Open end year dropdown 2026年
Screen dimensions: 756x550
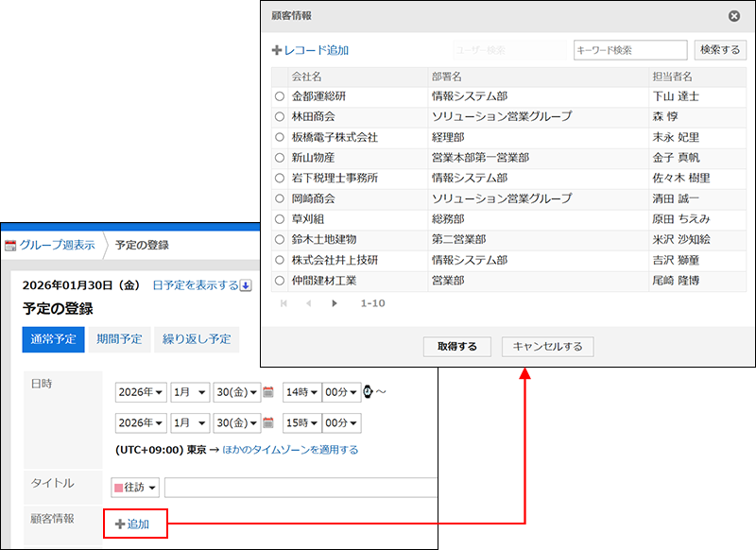[141, 422]
